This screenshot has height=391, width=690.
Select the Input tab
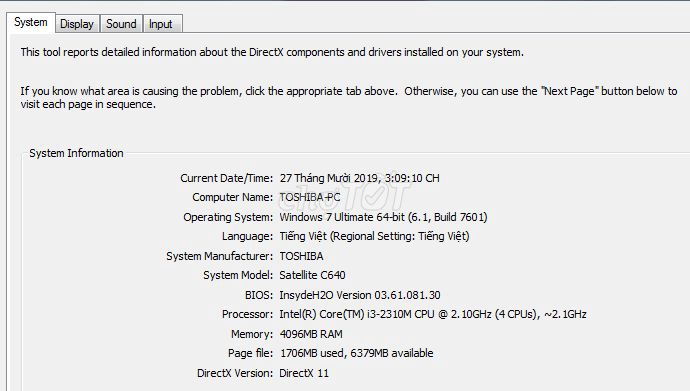(161, 24)
